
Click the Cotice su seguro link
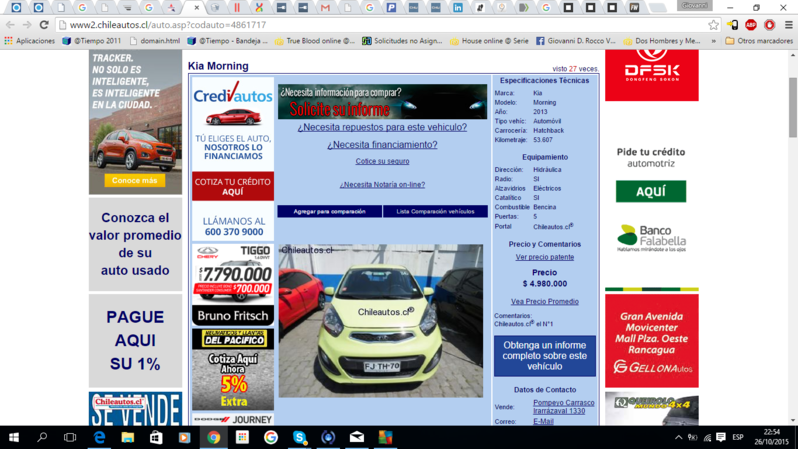pyautogui.click(x=382, y=161)
